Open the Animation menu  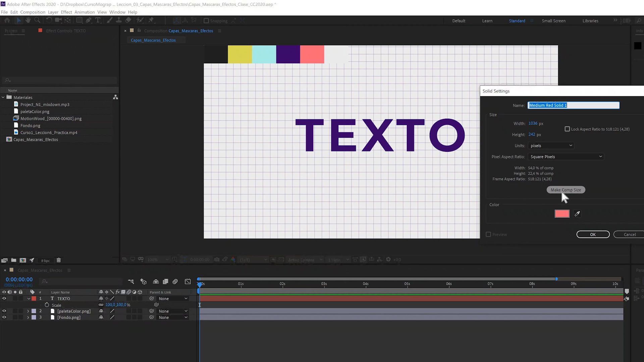(x=85, y=12)
